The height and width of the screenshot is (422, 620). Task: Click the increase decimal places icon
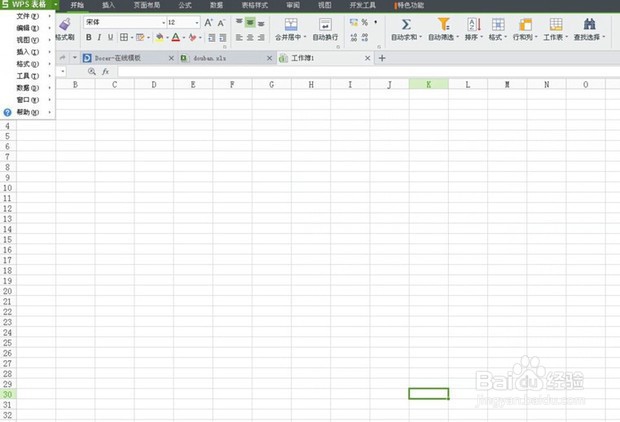click(x=353, y=38)
